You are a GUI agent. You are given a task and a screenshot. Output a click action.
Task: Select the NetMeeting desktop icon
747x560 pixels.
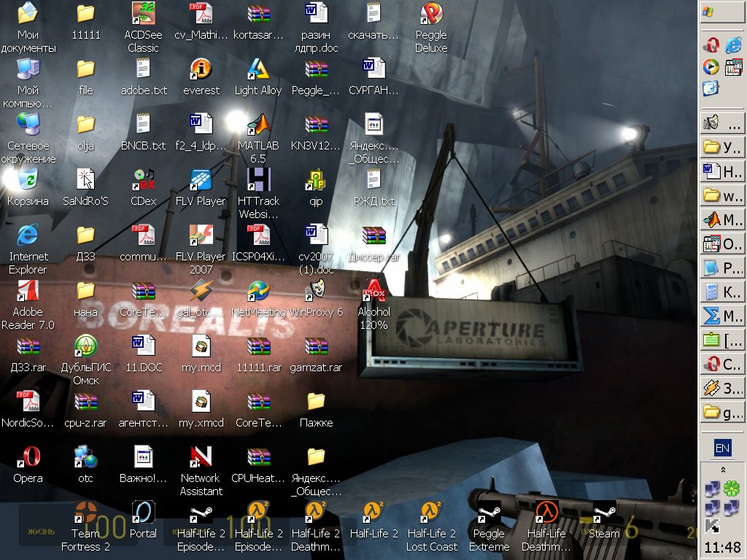tap(258, 291)
